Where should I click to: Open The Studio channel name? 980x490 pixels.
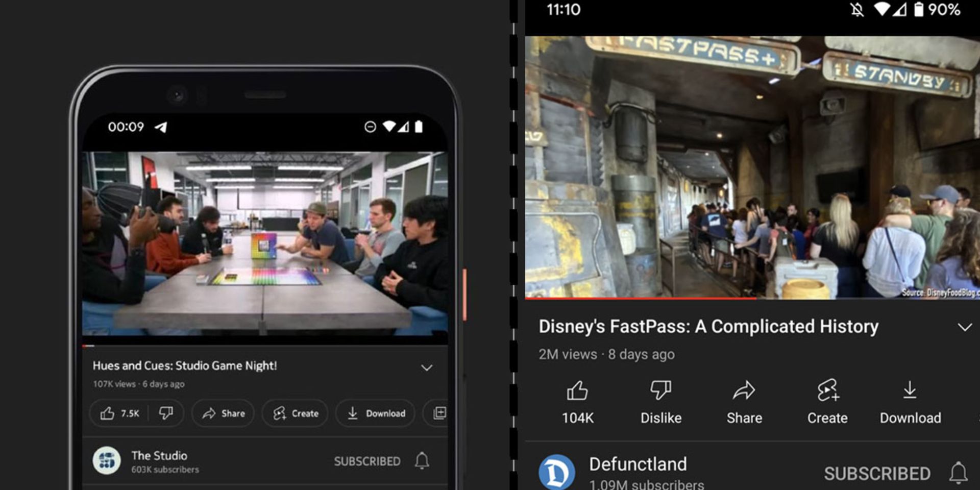[159, 455]
